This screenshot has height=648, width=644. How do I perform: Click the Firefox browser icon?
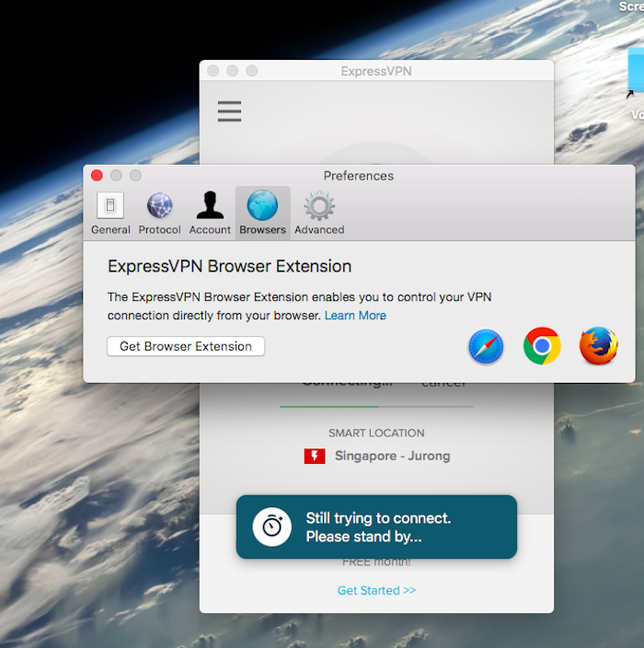[x=599, y=346]
